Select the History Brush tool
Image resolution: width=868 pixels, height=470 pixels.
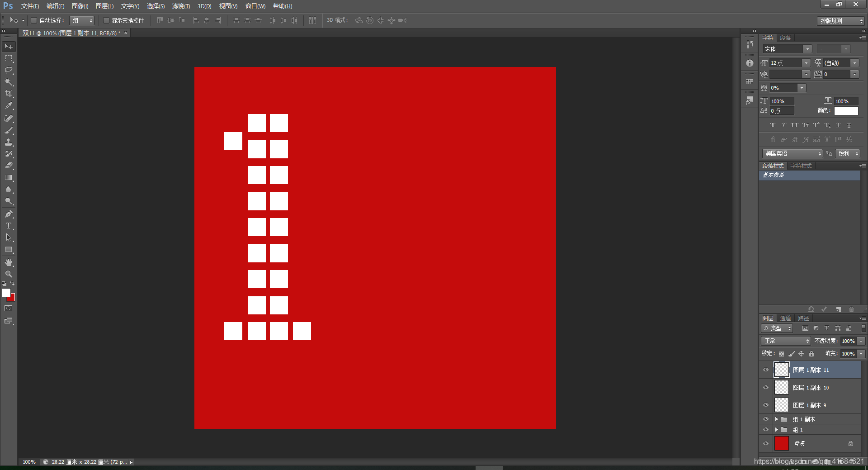(9, 154)
